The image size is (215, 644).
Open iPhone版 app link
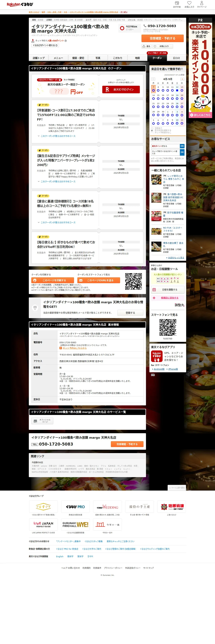point(173,369)
